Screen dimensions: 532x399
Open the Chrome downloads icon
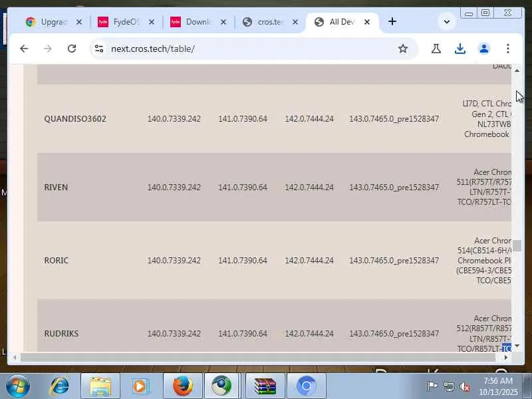click(x=460, y=49)
